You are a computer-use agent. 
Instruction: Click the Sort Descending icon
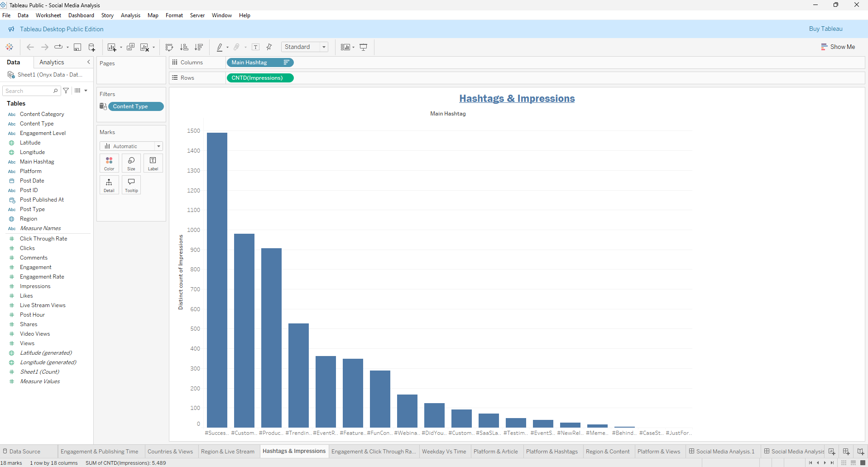tap(199, 47)
